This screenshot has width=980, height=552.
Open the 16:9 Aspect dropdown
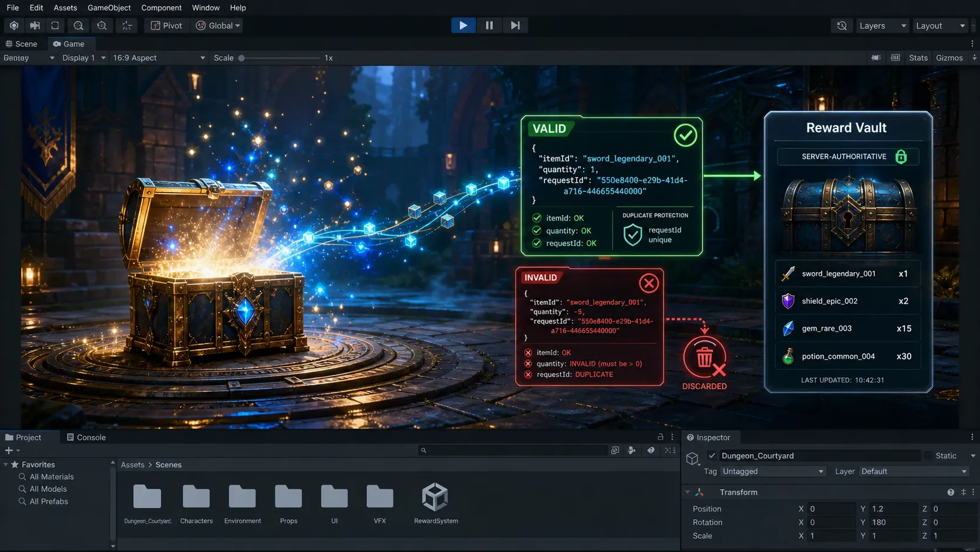coord(159,58)
